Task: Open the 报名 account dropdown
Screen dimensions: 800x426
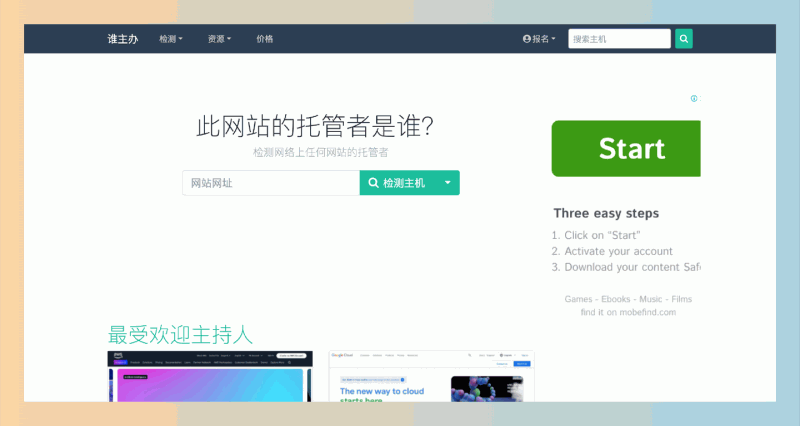Action: coord(539,39)
